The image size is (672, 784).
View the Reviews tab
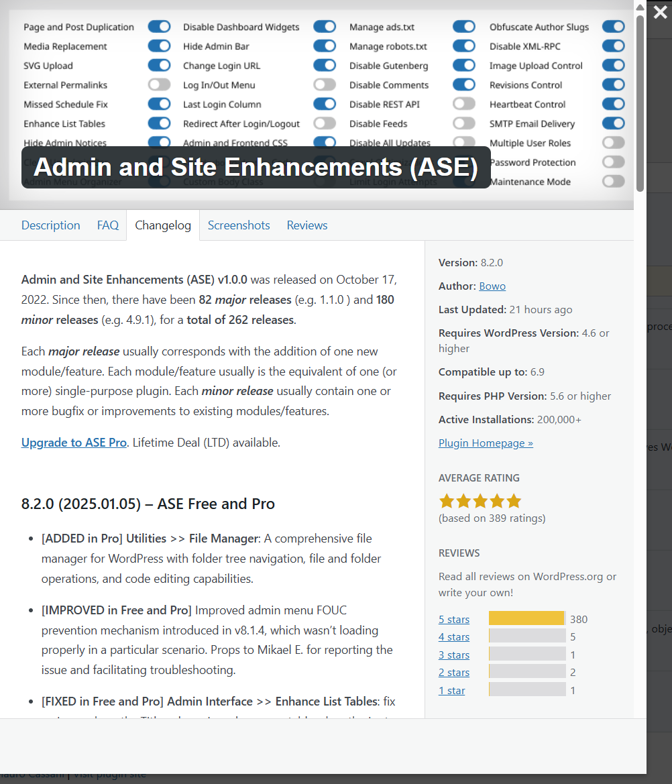coord(307,225)
